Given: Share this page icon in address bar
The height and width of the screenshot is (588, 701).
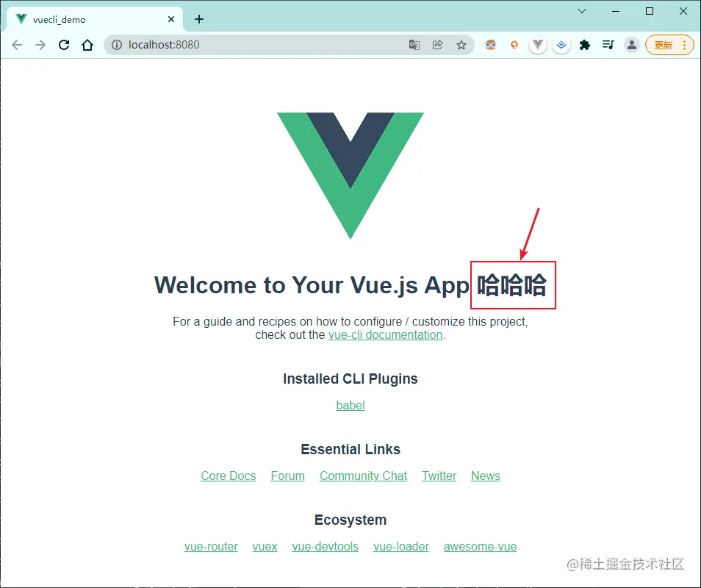Looking at the screenshot, I should pos(438,45).
